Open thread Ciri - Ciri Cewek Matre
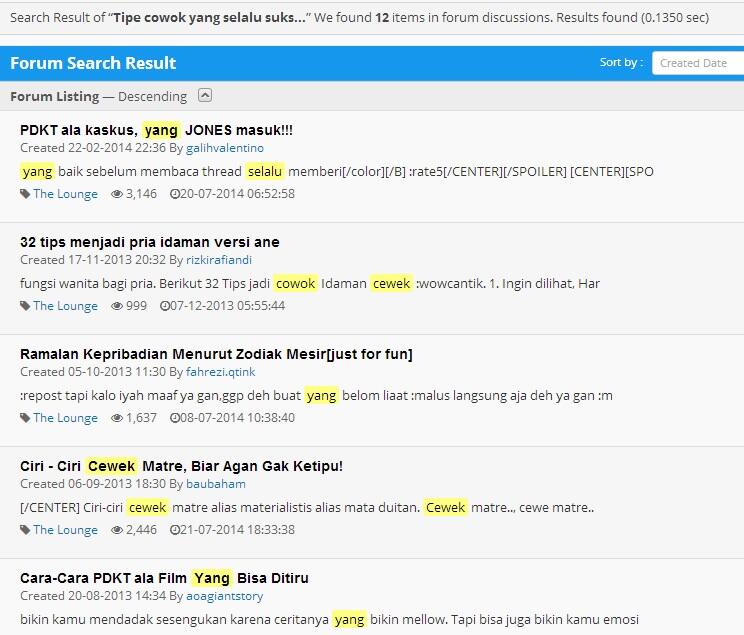Screen dimensions: 744x635 point(181,466)
